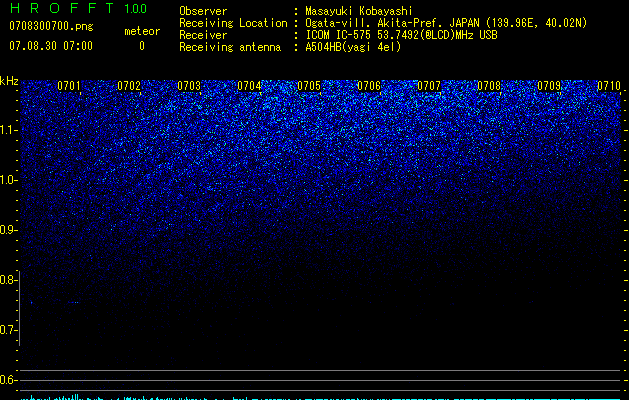Click the kHz axis unit label
The height and width of the screenshot is (400, 629).
coord(9,81)
